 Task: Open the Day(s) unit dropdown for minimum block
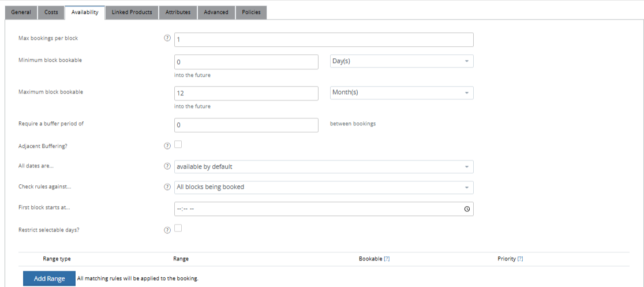(402, 61)
